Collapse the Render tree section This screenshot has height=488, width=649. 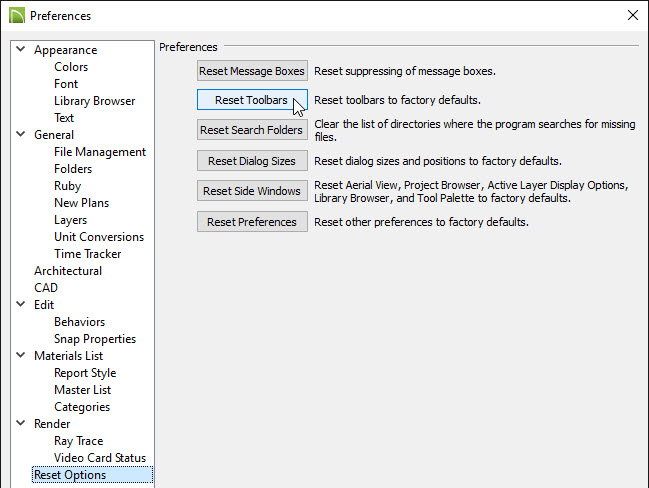tap(21, 423)
